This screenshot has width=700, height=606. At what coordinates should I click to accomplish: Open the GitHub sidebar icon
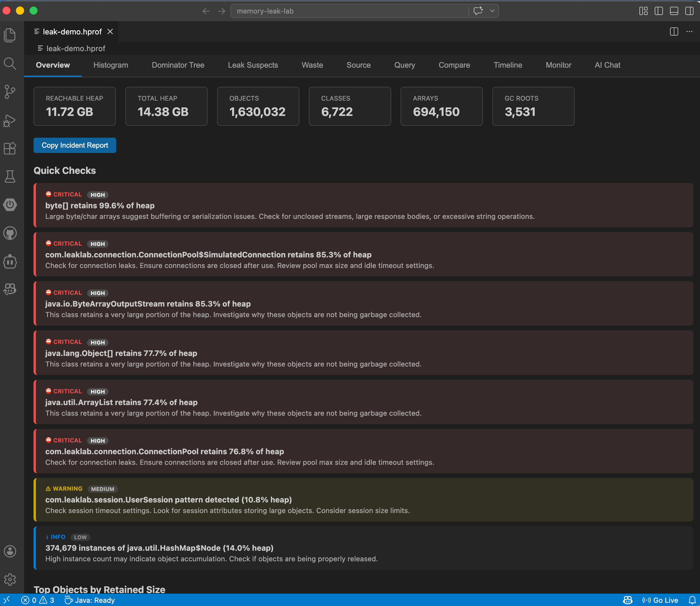tap(10, 233)
